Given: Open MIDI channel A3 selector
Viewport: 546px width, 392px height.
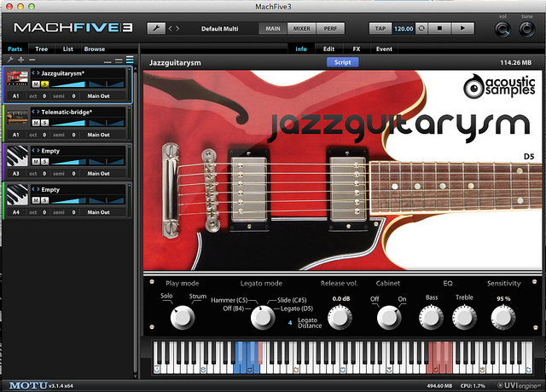Looking at the screenshot, I should 16,174.
